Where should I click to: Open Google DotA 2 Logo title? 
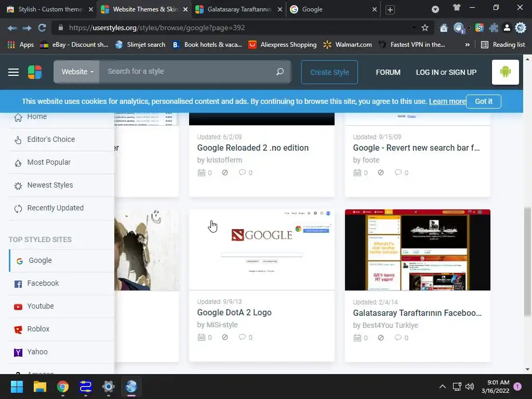[x=234, y=312]
